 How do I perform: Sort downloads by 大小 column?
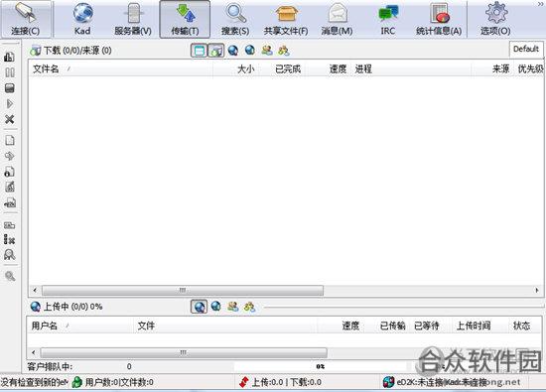[235, 68]
